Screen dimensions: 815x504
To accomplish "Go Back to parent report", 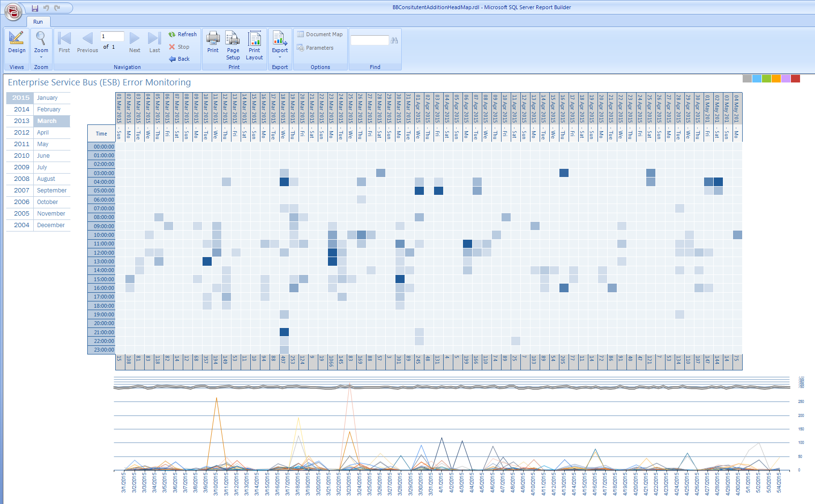I will pos(179,59).
